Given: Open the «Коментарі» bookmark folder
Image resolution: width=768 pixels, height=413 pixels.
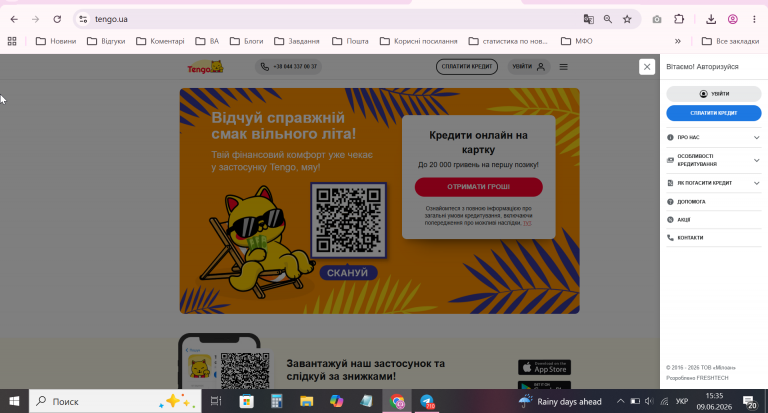Looking at the screenshot, I should pos(160,41).
